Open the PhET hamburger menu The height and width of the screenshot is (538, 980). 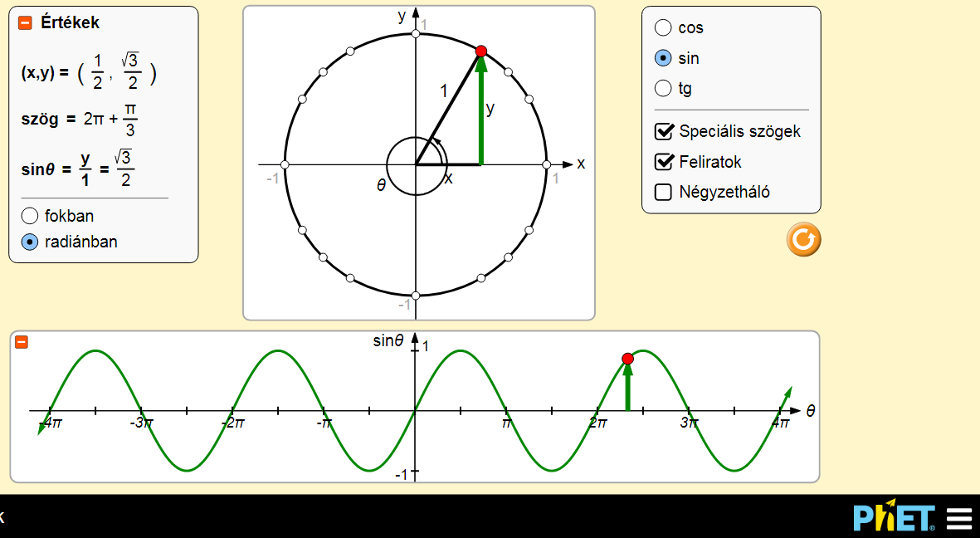(x=958, y=519)
